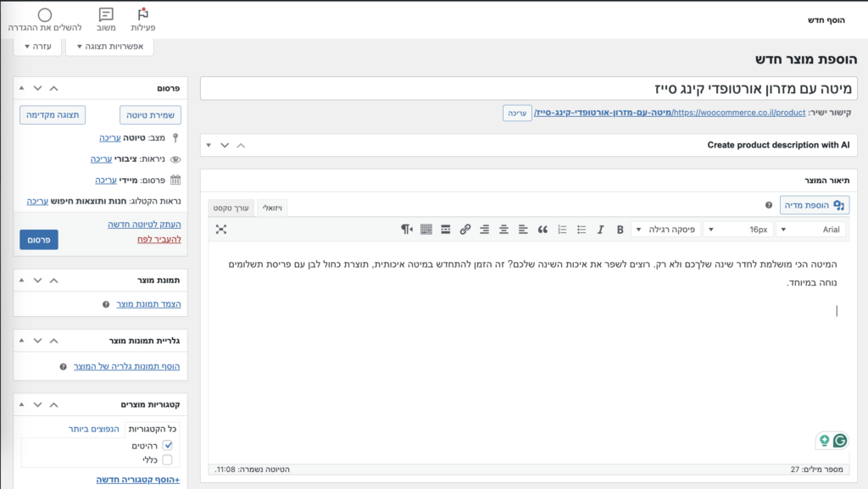The width and height of the screenshot is (868, 489).
Task: Toggle the editor toolbar keyboard icon
Action: point(426,230)
